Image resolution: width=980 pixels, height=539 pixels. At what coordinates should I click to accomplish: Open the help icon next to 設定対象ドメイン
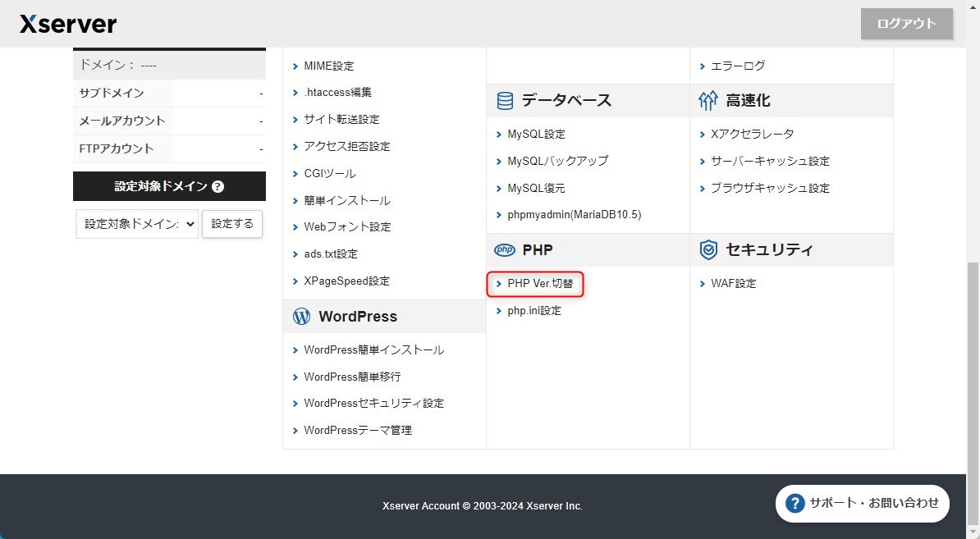[217, 186]
